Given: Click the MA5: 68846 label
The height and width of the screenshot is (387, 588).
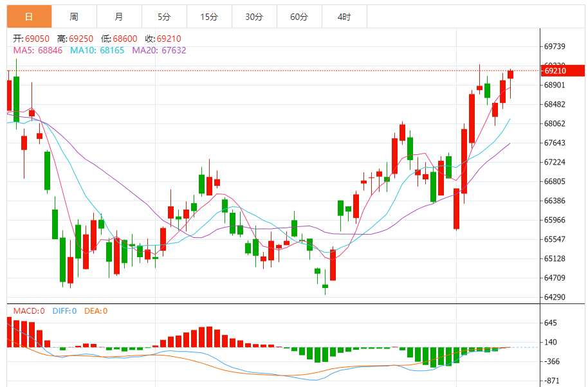Looking at the screenshot, I should (38, 50).
